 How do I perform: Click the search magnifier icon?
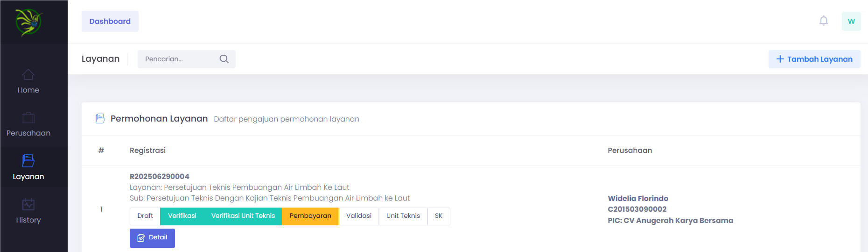point(224,59)
